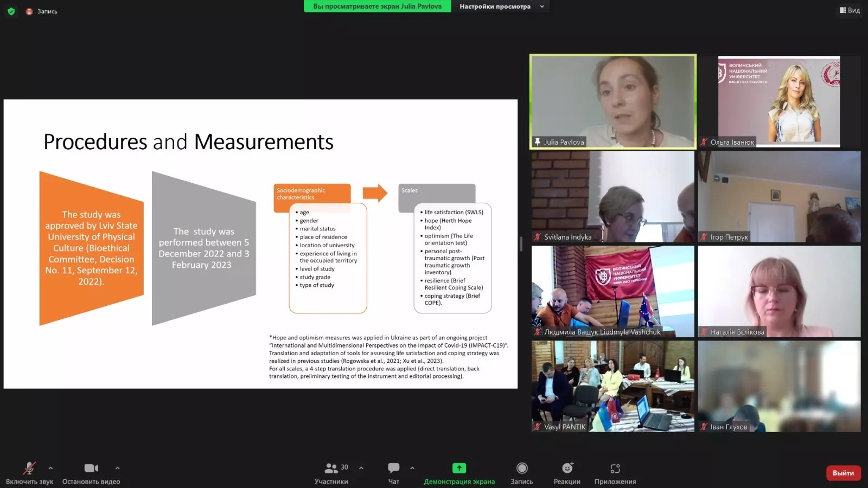This screenshot has height=488, width=868.
Task: Open the Chat panel
Action: tap(393, 468)
